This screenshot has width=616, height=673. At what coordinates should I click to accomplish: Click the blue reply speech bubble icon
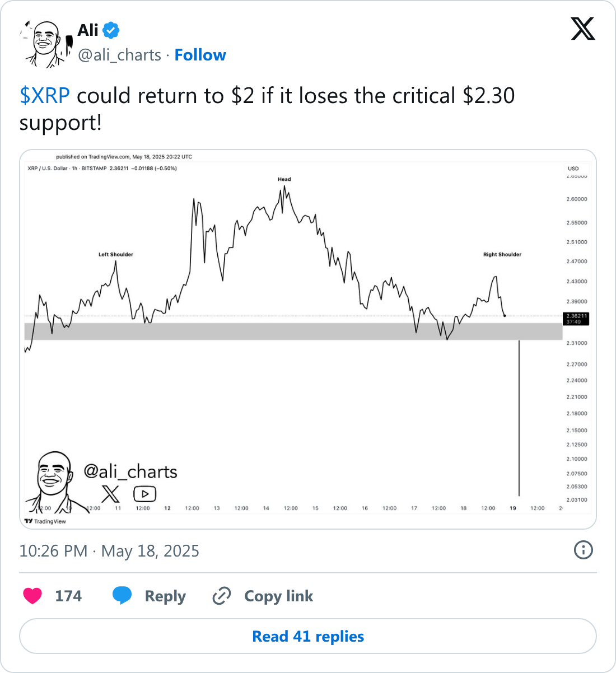click(122, 596)
